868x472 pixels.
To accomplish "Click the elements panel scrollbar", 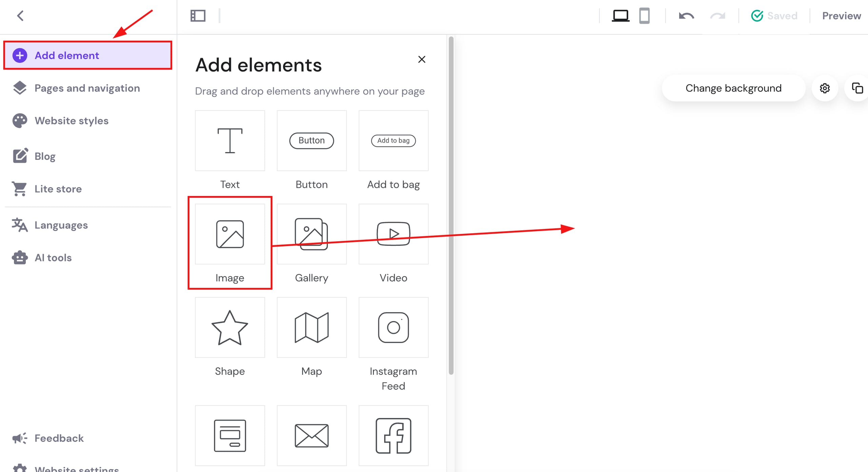I will pyautogui.click(x=451, y=203).
